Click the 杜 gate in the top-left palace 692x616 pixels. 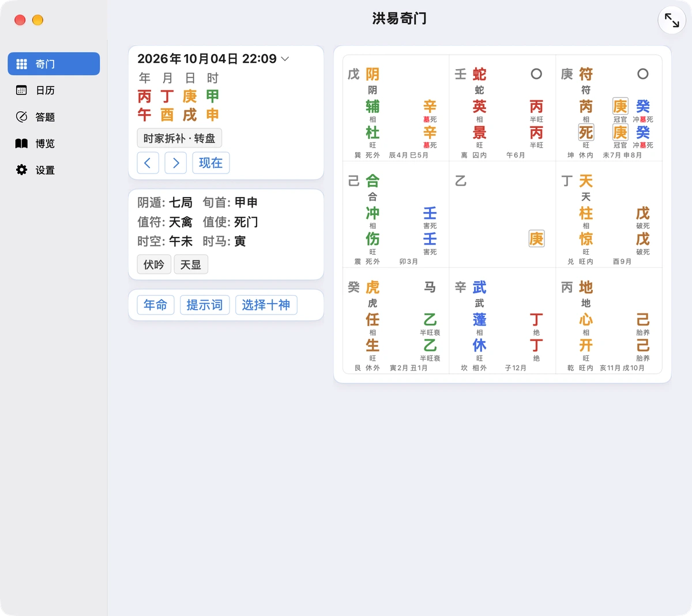[x=373, y=133]
